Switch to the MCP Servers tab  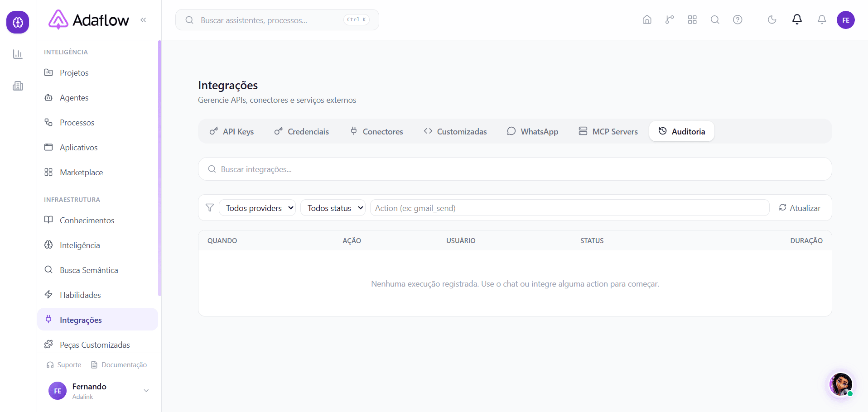(x=608, y=131)
